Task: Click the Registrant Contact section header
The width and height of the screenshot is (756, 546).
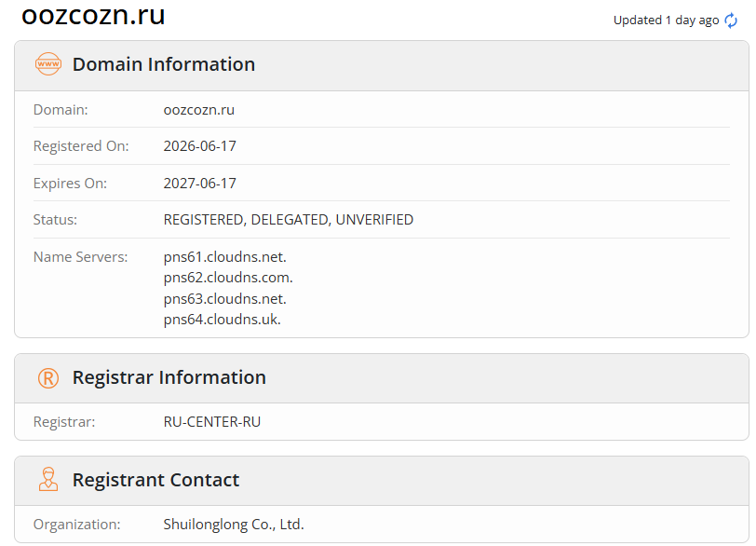Action: pos(155,480)
